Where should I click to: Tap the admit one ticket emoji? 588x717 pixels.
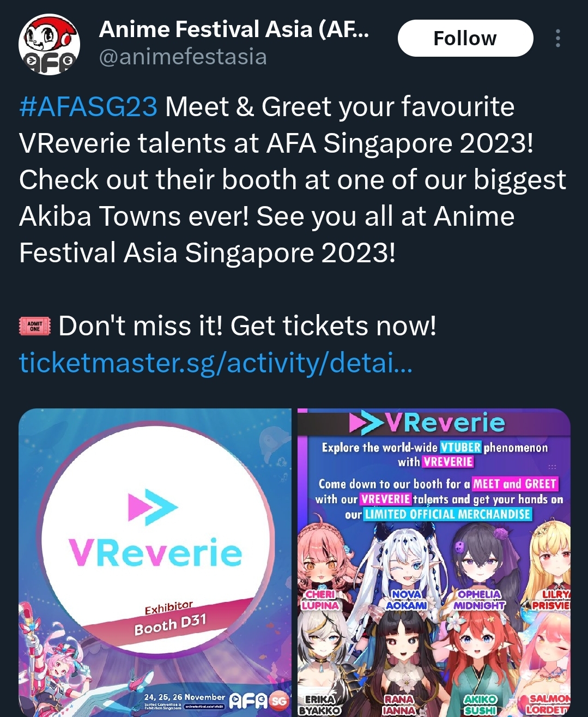pos(35,326)
